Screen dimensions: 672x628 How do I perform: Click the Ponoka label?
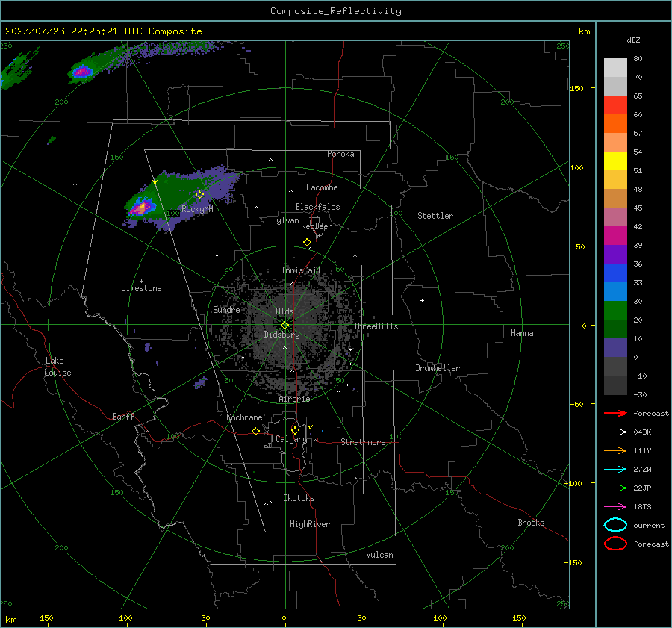(340, 154)
